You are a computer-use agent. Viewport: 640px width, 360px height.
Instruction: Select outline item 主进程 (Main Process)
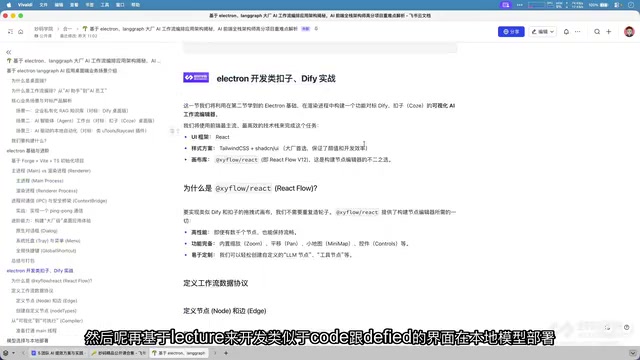(x=40, y=181)
